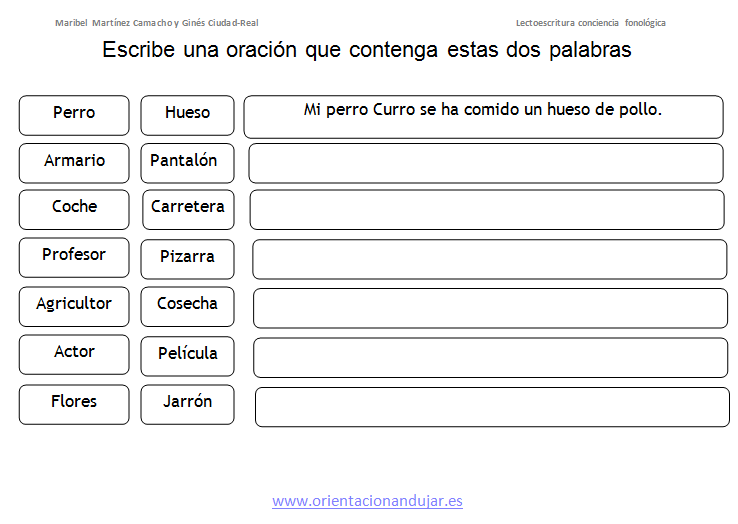Select the Hueso word box

tap(187, 115)
